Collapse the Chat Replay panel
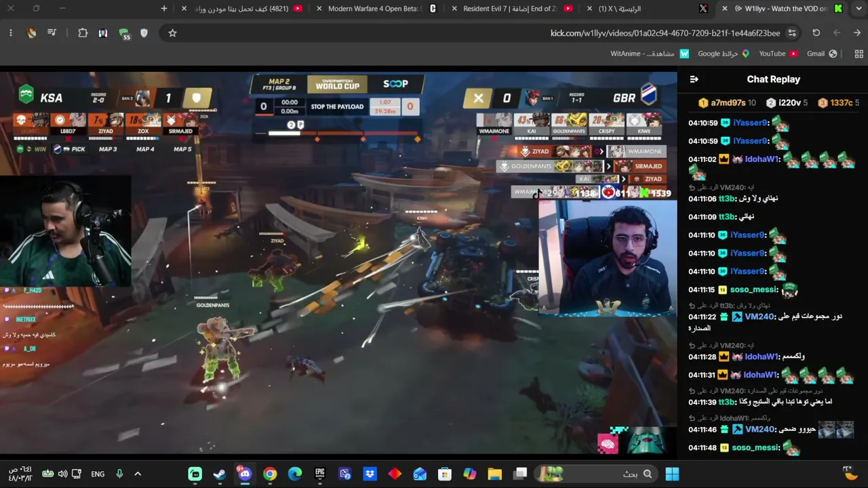The height and width of the screenshot is (488, 868). [x=694, y=79]
